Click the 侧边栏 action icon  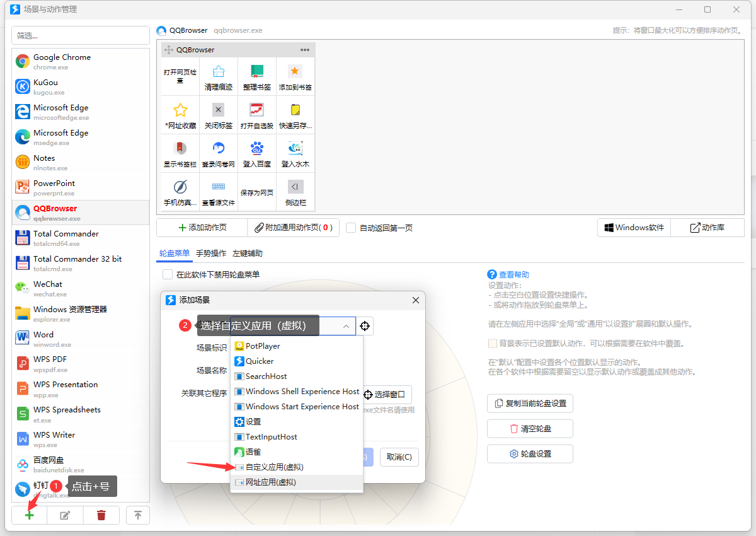coord(295,187)
